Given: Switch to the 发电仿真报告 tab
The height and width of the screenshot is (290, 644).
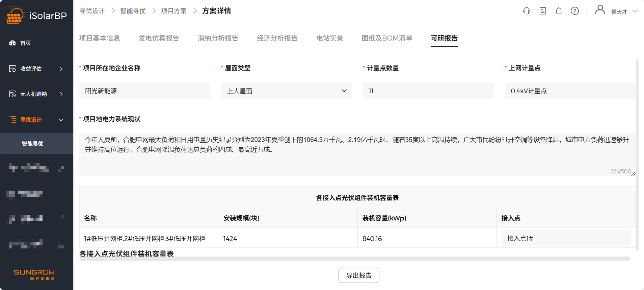Looking at the screenshot, I should click(159, 38).
